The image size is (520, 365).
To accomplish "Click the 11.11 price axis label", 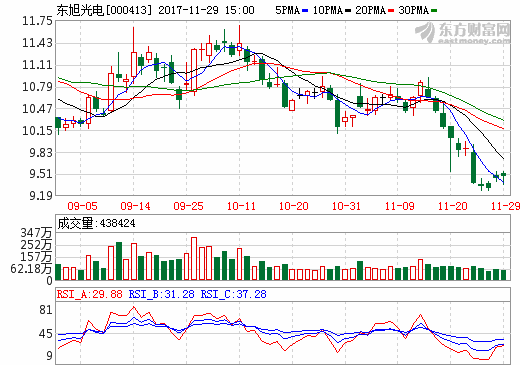I will click(37, 65).
